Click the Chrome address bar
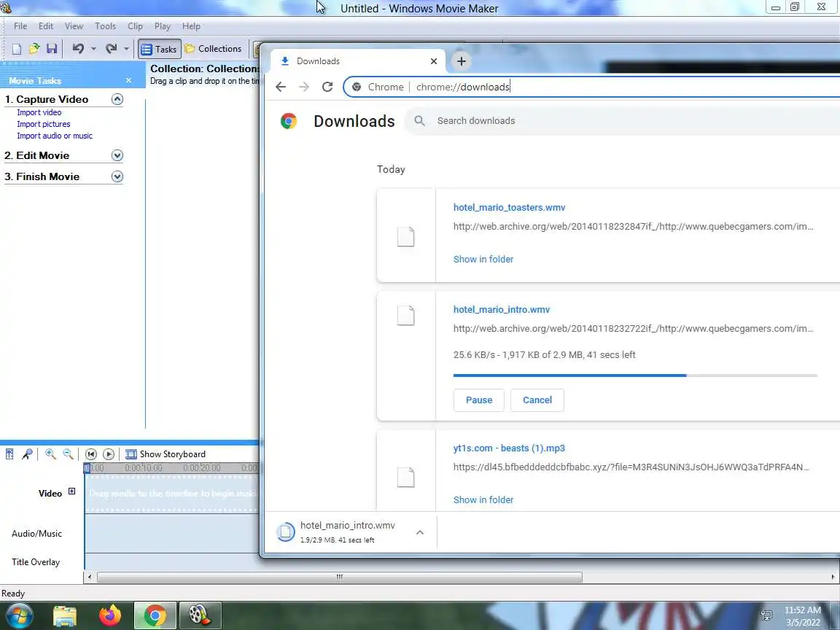The image size is (840, 630). pyautogui.click(x=591, y=87)
